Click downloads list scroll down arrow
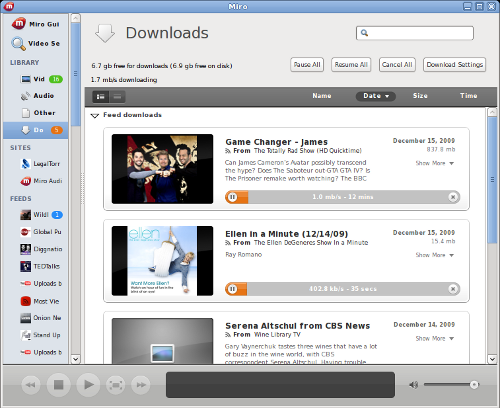The width and height of the screenshot is (500, 408). [x=492, y=359]
